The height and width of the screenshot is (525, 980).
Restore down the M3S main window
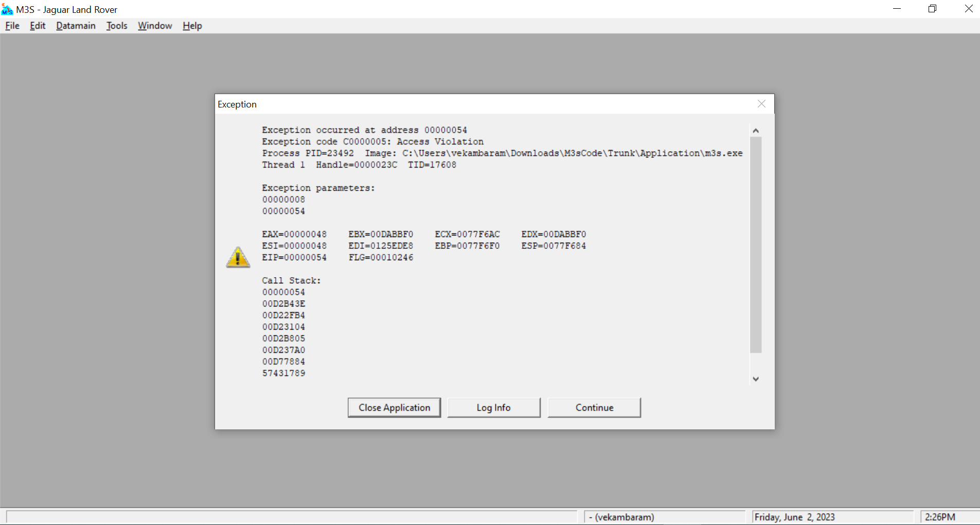932,9
